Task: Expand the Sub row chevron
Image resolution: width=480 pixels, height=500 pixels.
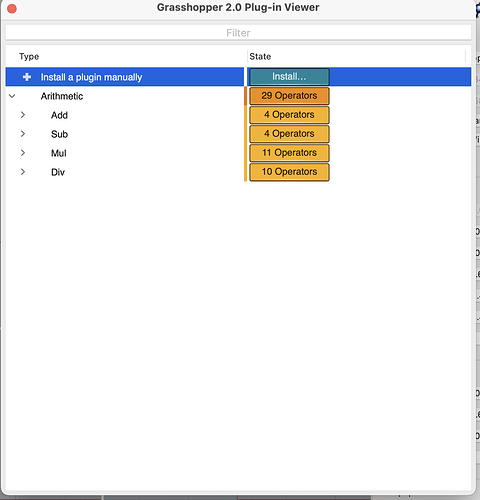Action: point(23,134)
